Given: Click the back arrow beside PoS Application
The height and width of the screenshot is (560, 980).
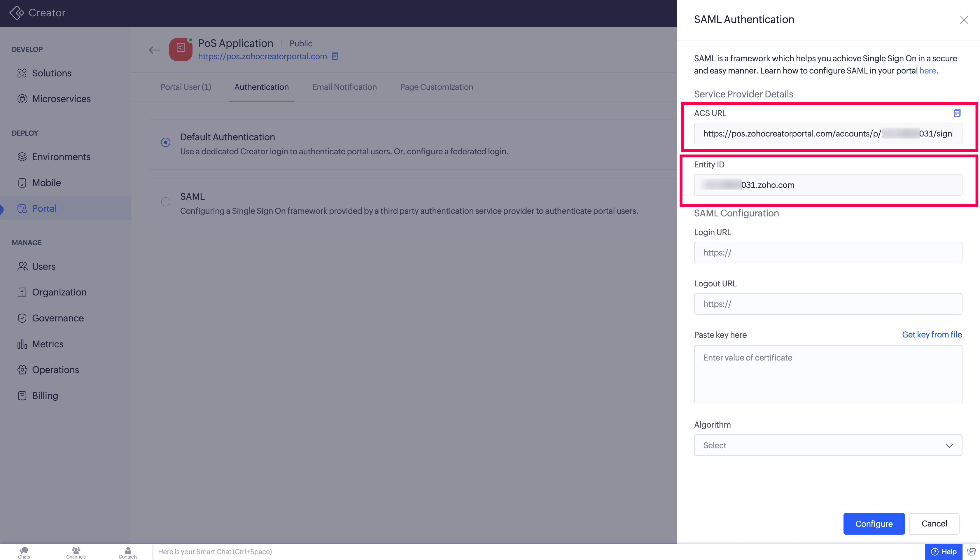Looking at the screenshot, I should click(154, 50).
